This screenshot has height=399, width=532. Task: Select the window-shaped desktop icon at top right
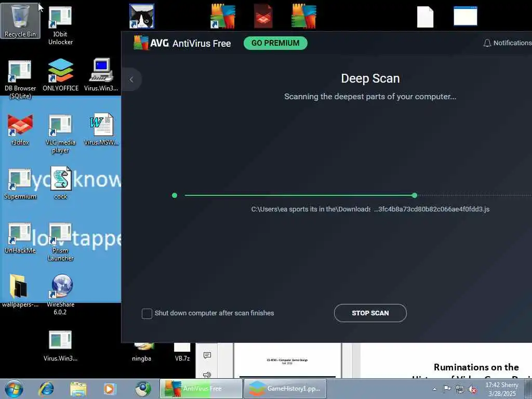pyautogui.click(x=465, y=16)
